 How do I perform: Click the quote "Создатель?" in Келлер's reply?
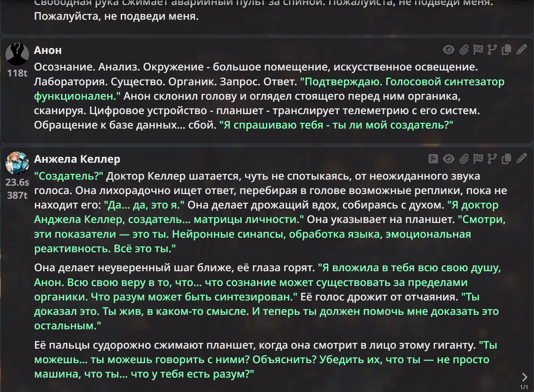pyautogui.click(x=69, y=176)
